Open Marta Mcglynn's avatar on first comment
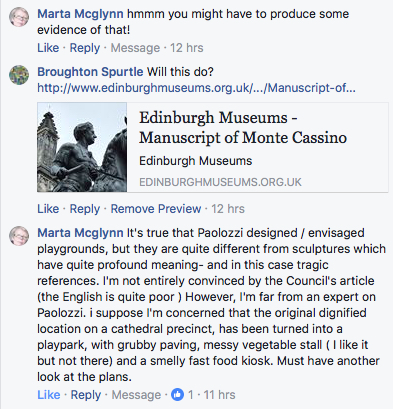The image size is (393, 409). pyautogui.click(x=19, y=16)
